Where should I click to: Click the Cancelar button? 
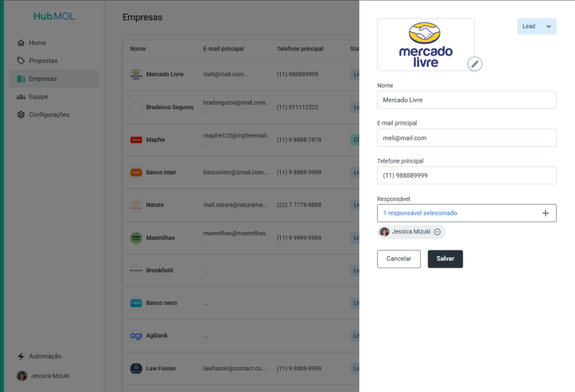(x=399, y=259)
